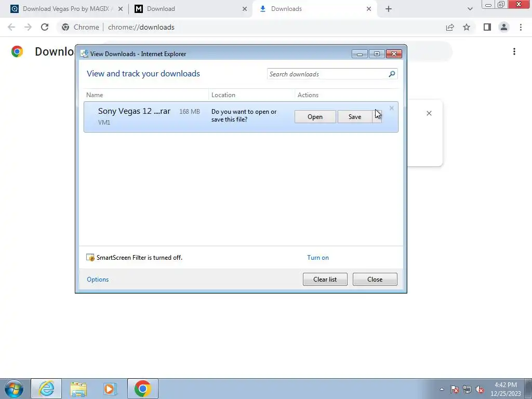The height and width of the screenshot is (399, 532).
Task: Expand the Save button dropdown arrow
Action: [377, 117]
